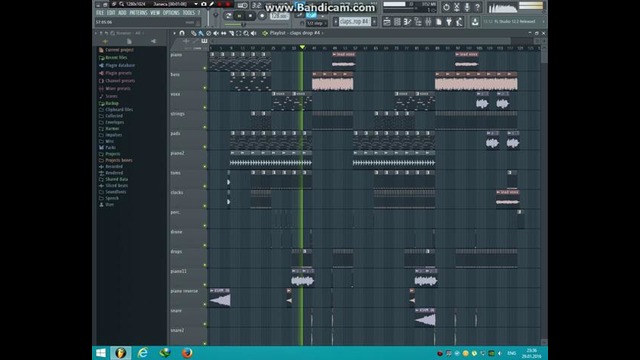
Task: Select the Playback speaker tool in the playlist
Action: 253,33
